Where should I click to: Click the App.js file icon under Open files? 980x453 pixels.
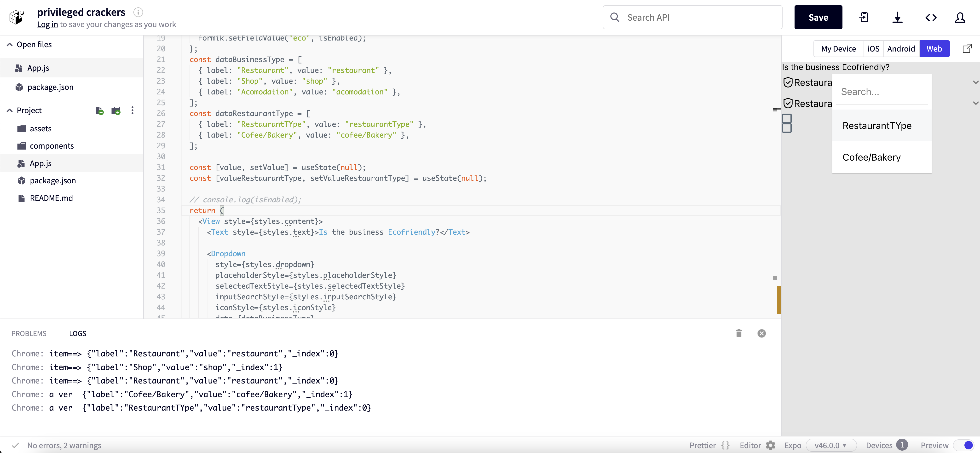tap(19, 68)
